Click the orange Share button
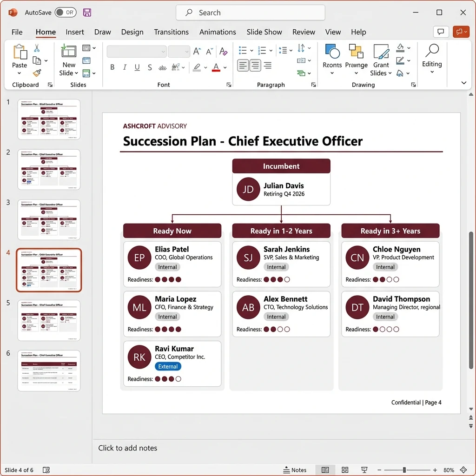 click(461, 32)
